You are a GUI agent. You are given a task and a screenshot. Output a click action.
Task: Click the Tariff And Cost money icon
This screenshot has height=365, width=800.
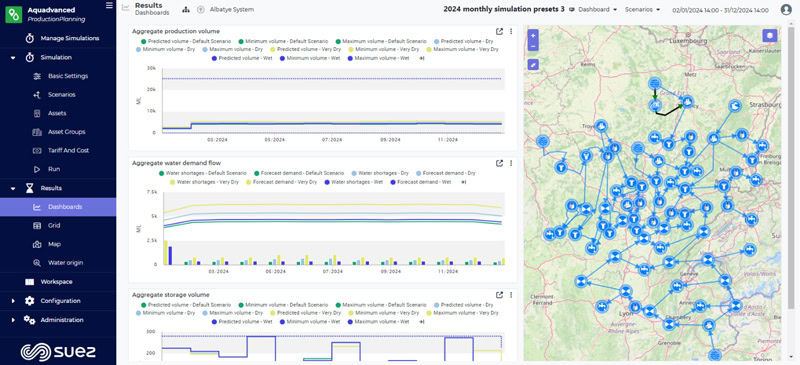tap(37, 151)
